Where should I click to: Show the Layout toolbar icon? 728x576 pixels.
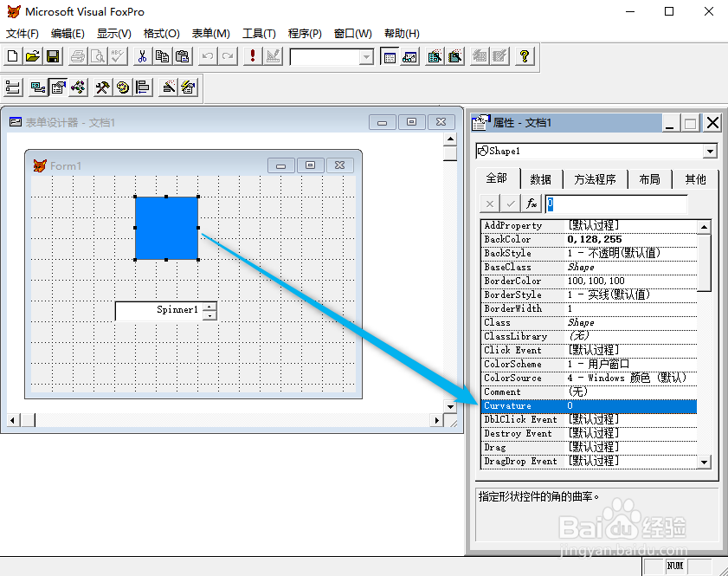pyautogui.click(x=143, y=87)
